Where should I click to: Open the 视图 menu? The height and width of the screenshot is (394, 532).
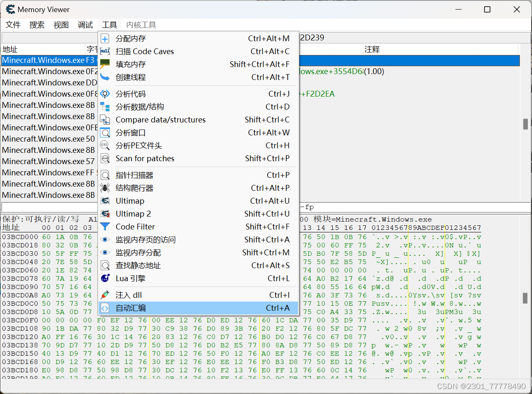pos(61,25)
